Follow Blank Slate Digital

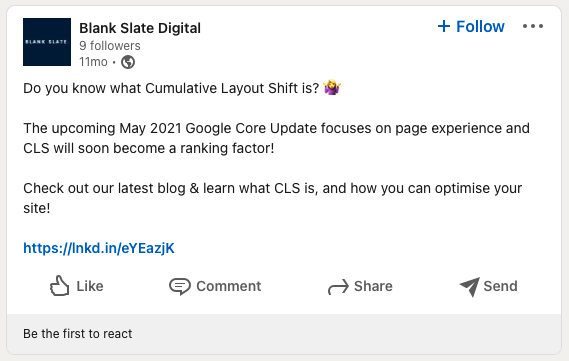coord(471,26)
